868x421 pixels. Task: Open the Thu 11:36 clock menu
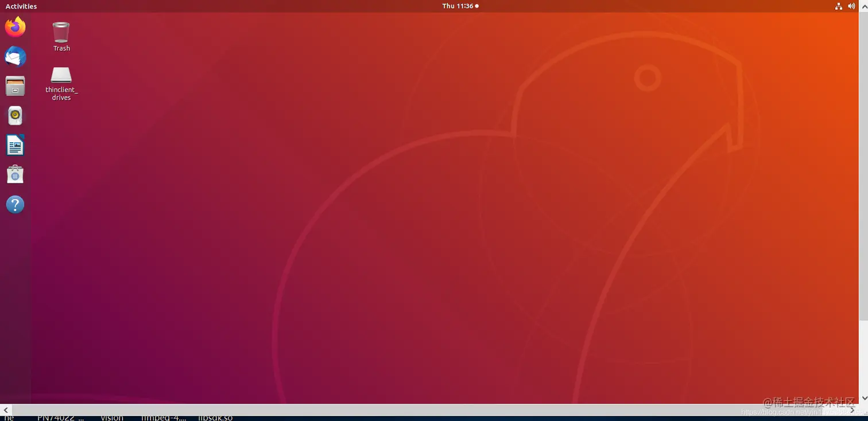[x=460, y=6]
